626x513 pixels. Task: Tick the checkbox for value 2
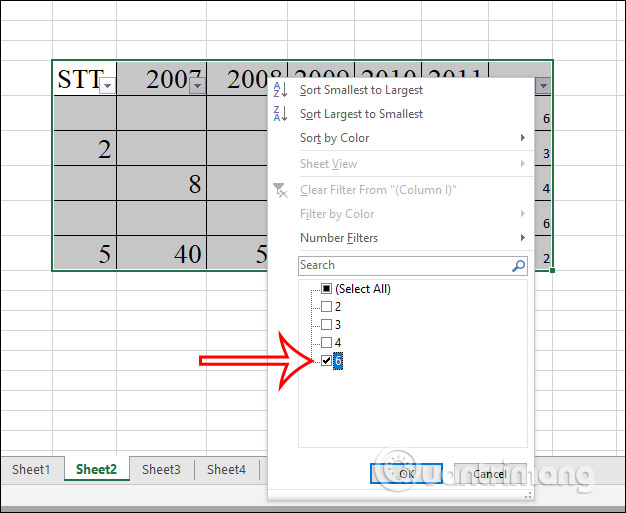click(x=326, y=307)
